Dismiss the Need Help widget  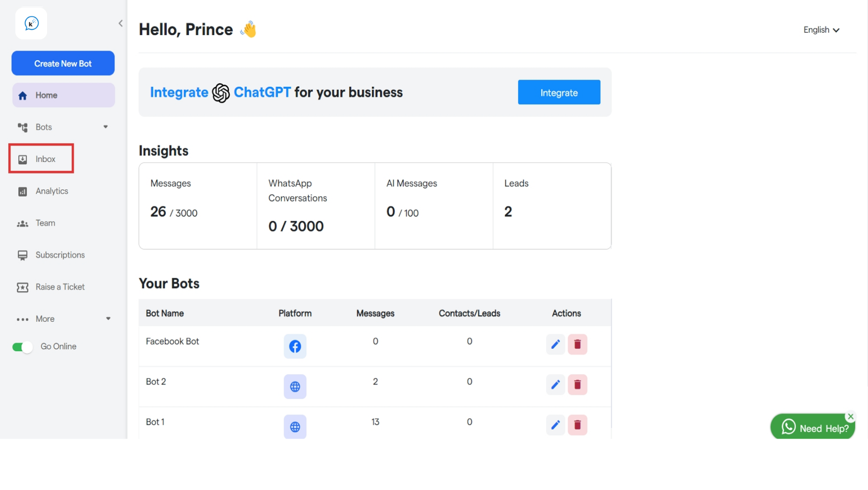[850, 416]
